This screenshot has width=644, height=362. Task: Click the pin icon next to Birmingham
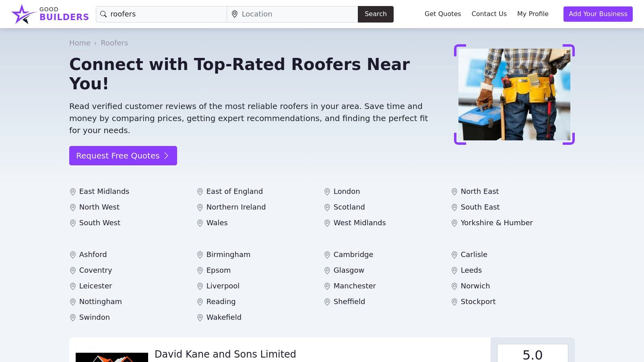(x=200, y=255)
